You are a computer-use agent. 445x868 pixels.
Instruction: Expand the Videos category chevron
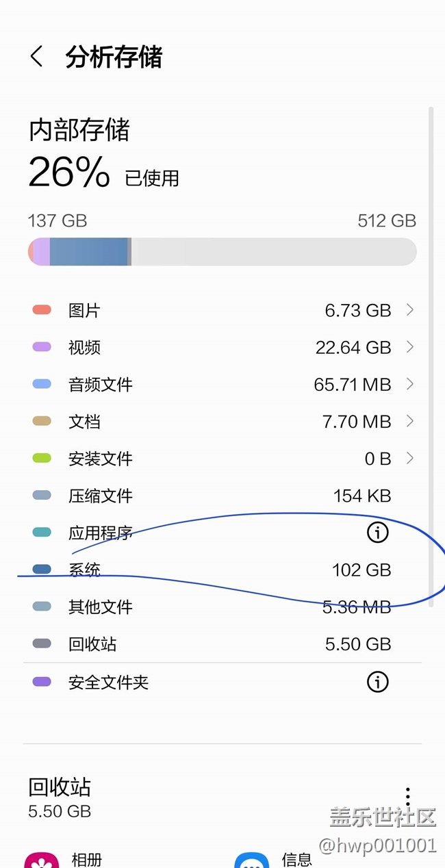click(x=409, y=347)
